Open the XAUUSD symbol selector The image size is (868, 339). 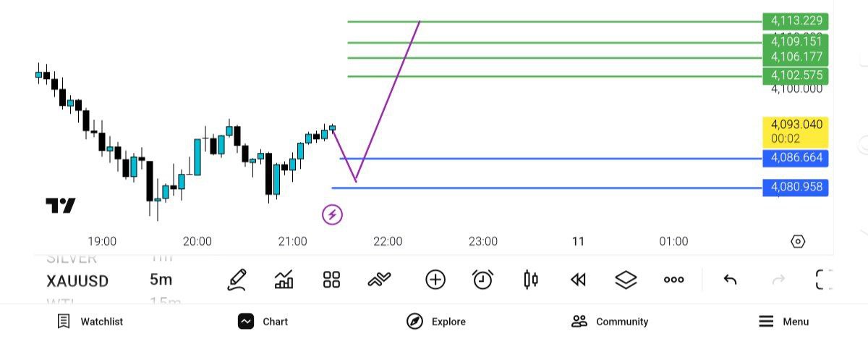[77, 280]
